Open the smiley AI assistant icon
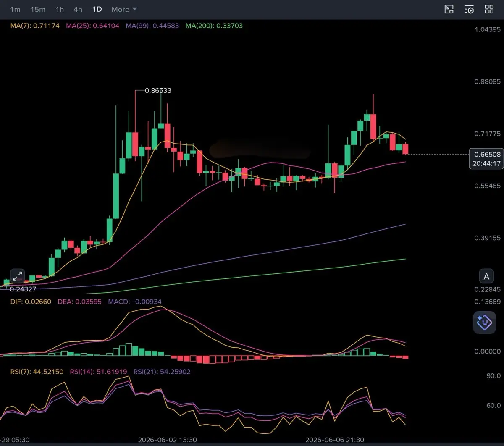504x446 pixels. tap(484, 323)
